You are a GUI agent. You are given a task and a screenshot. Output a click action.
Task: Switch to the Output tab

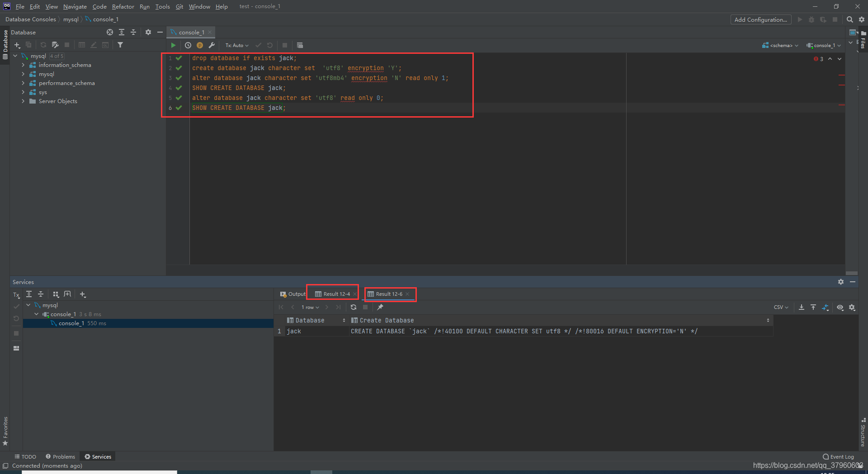point(292,294)
